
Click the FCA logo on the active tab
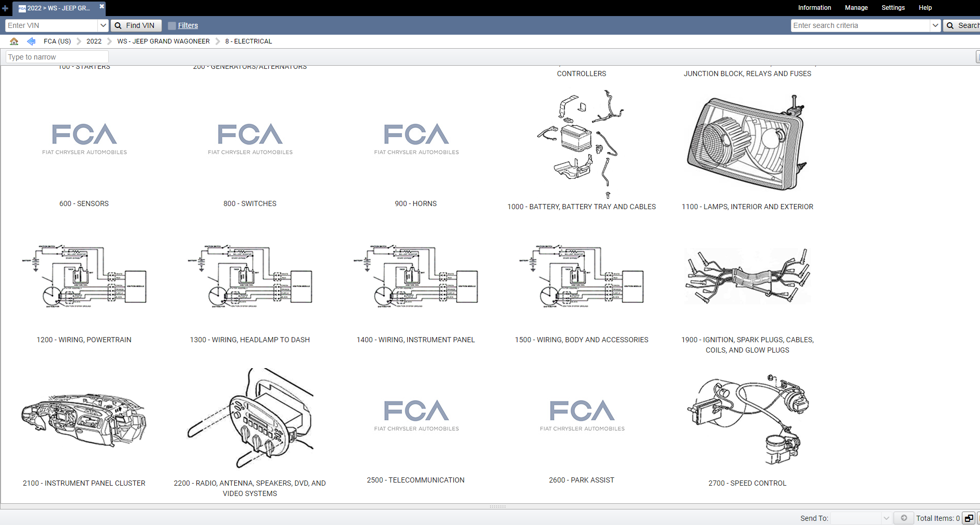point(21,8)
